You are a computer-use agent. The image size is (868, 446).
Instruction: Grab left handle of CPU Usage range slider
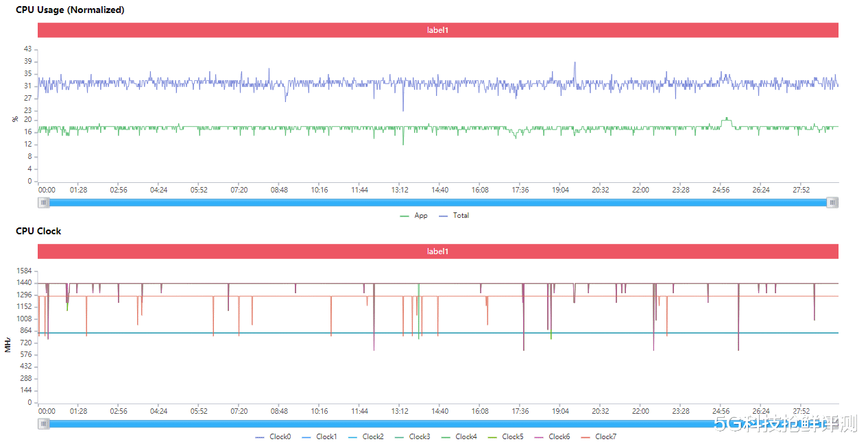(x=44, y=202)
